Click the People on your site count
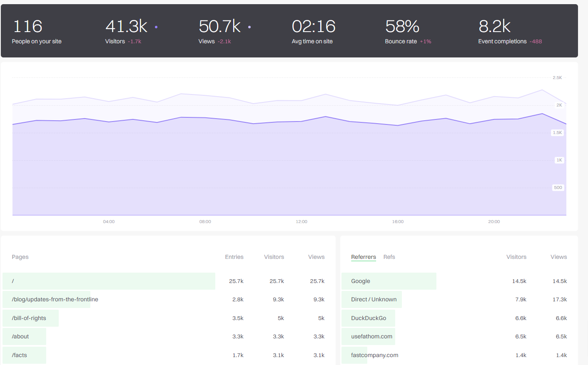Image resolution: width=588 pixels, height=365 pixels. tap(28, 27)
